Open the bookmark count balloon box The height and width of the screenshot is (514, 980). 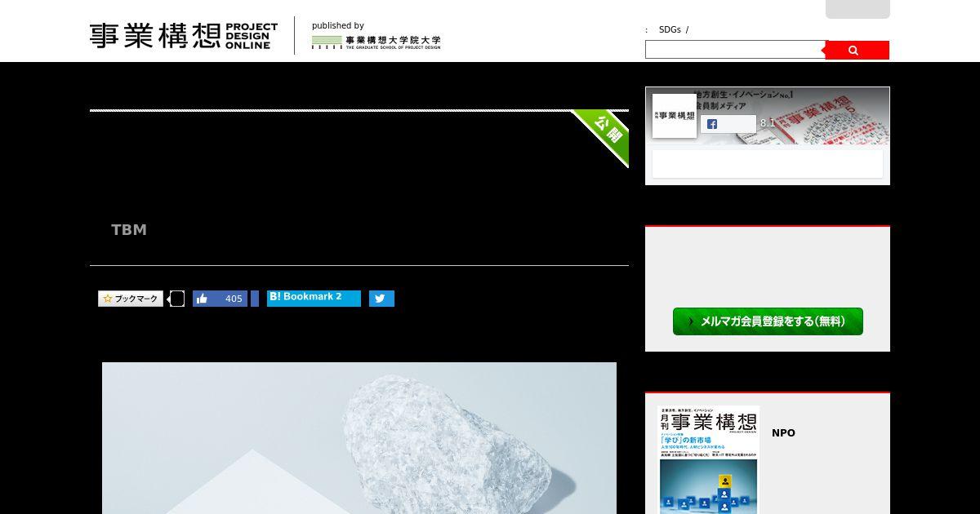[176, 299]
